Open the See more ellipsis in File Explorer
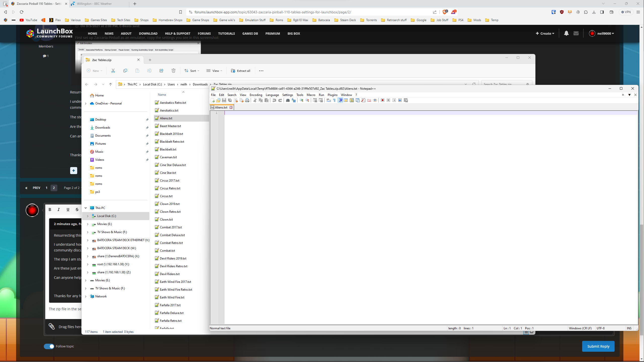 pyautogui.click(x=261, y=71)
